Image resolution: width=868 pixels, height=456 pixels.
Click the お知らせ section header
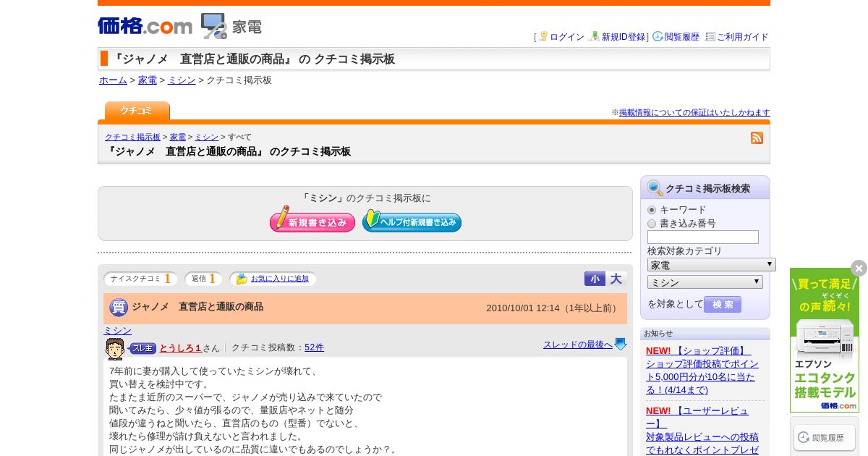coord(705,334)
